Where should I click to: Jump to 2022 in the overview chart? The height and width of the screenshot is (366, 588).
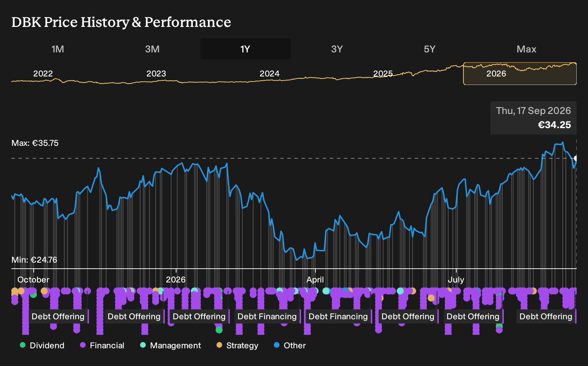pos(43,74)
